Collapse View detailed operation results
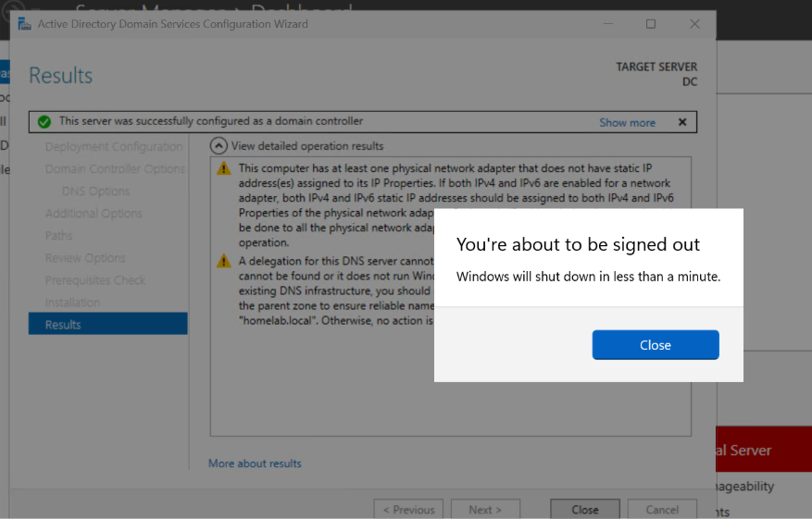 pyautogui.click(x=219, y=145)
